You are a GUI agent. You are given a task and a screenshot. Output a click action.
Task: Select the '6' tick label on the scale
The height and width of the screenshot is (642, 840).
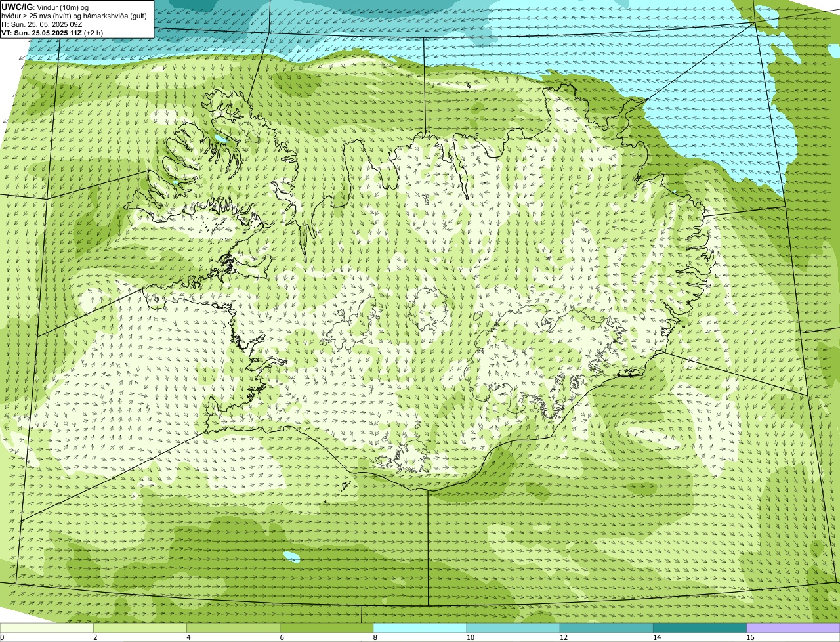[282, 637]
